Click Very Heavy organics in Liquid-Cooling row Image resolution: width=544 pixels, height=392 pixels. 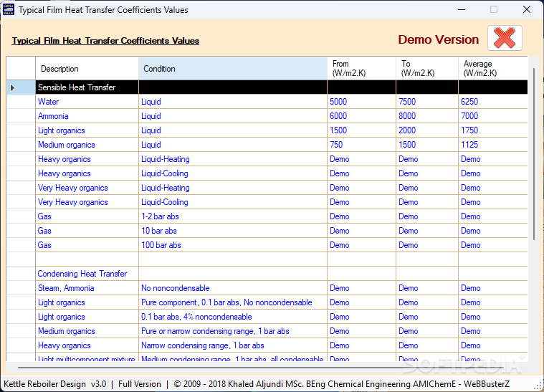click(87, 202)
